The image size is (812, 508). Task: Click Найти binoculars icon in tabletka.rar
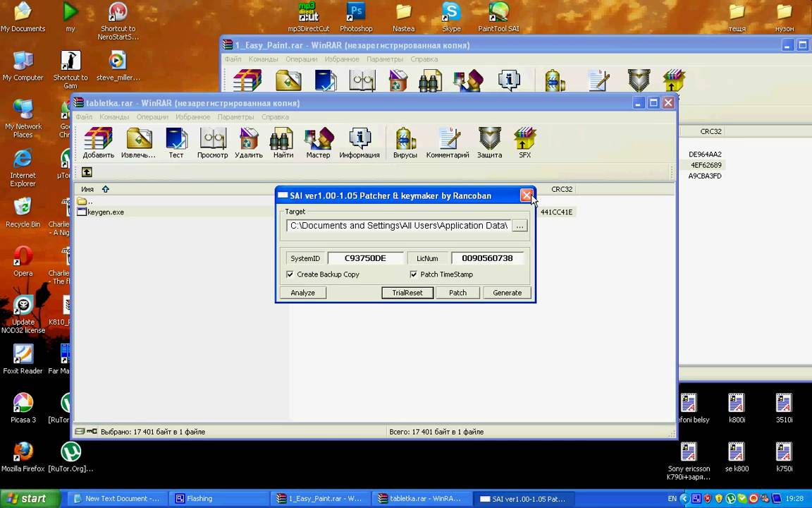point(283,143)
